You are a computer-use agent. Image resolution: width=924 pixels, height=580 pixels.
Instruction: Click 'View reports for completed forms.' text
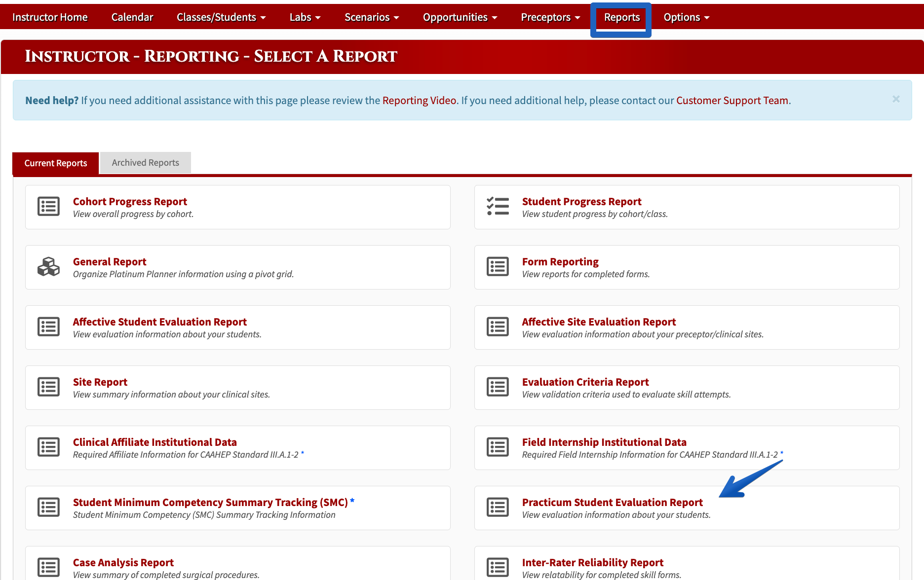click(586, 274)
